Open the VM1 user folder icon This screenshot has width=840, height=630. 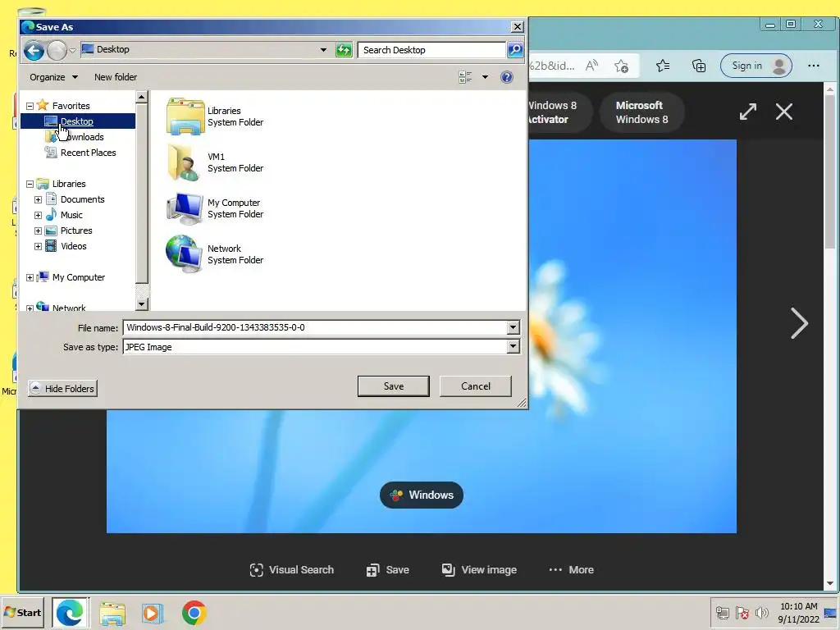(185, 162)
